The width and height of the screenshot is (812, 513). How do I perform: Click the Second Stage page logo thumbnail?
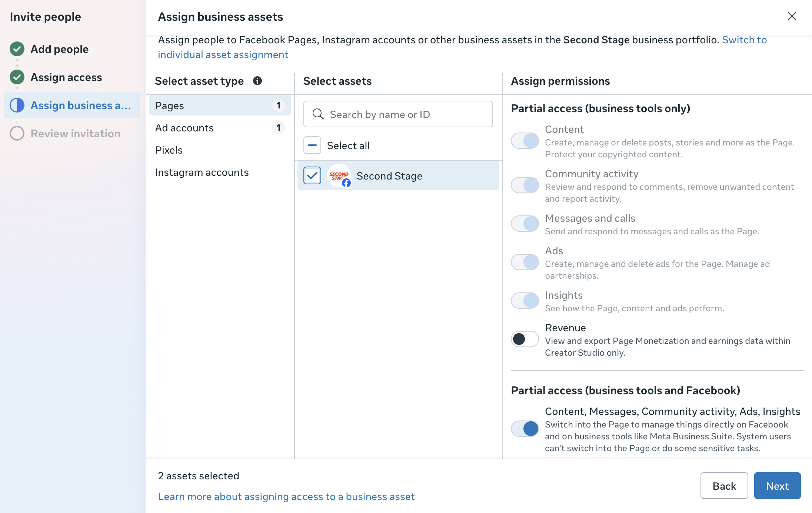339,175
